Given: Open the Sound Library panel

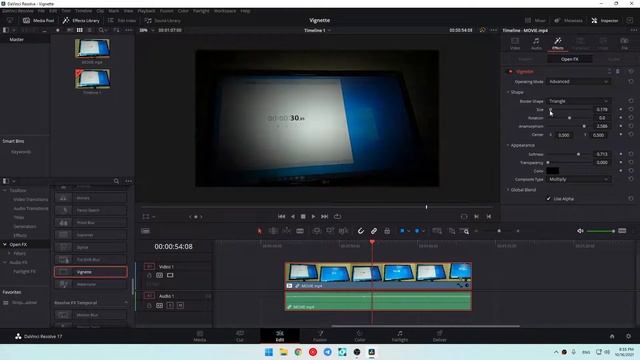Looking at the screenshot, I should click(x=162, y=20).
